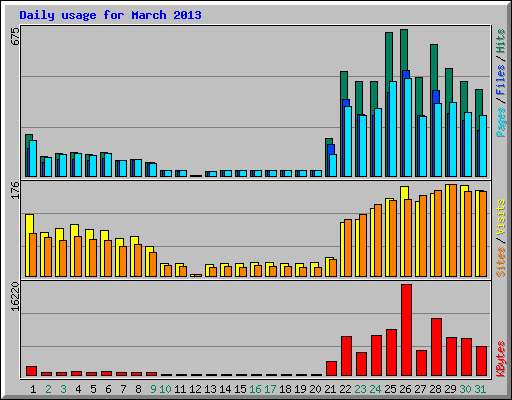512x400 pixels.
Task: Click the 675 axis value
Action: (x=15, y=36)
